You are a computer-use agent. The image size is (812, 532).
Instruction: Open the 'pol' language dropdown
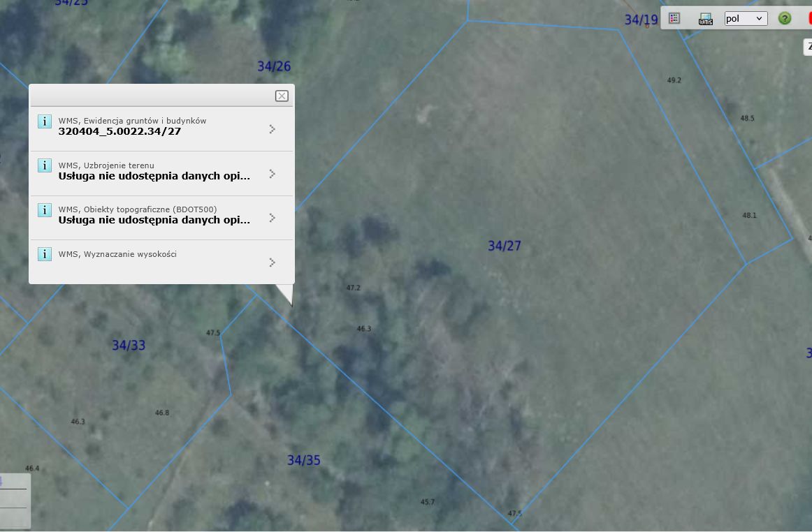pos(746,19)
